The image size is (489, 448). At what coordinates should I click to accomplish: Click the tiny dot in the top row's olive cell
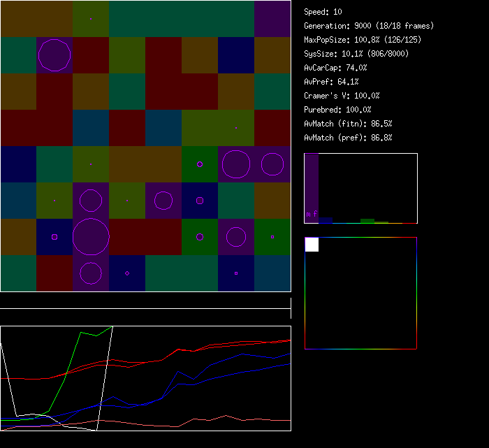(x=91, y=18)
